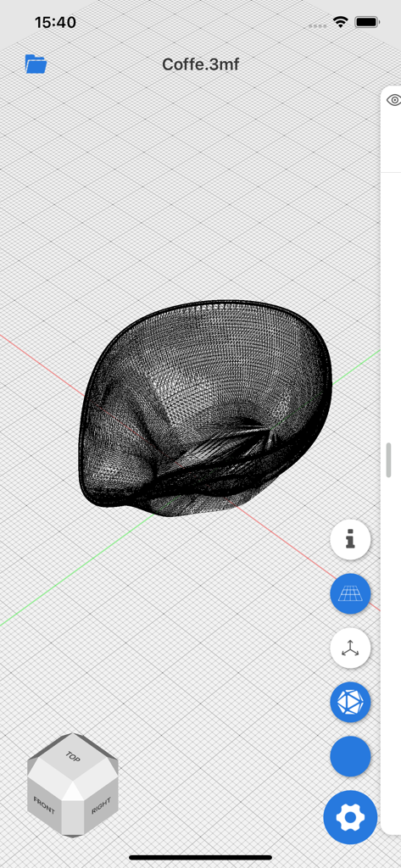The width and height of the screenshot is (401, 868).
Task: Toggle the eye visibility icon in the side panel
Action: [394, 100]
